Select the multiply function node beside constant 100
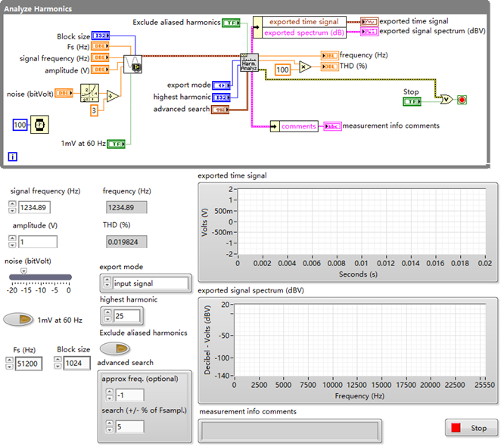 coord(304,67)
